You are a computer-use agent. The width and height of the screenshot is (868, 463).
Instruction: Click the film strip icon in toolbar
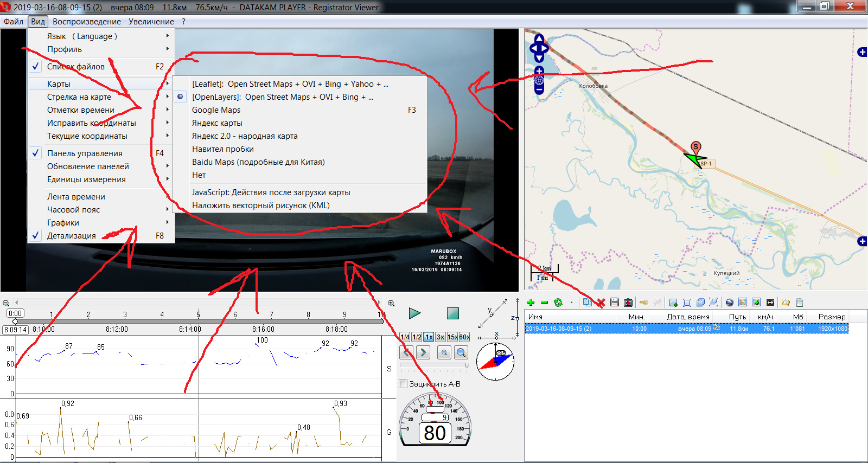[770, 303]
